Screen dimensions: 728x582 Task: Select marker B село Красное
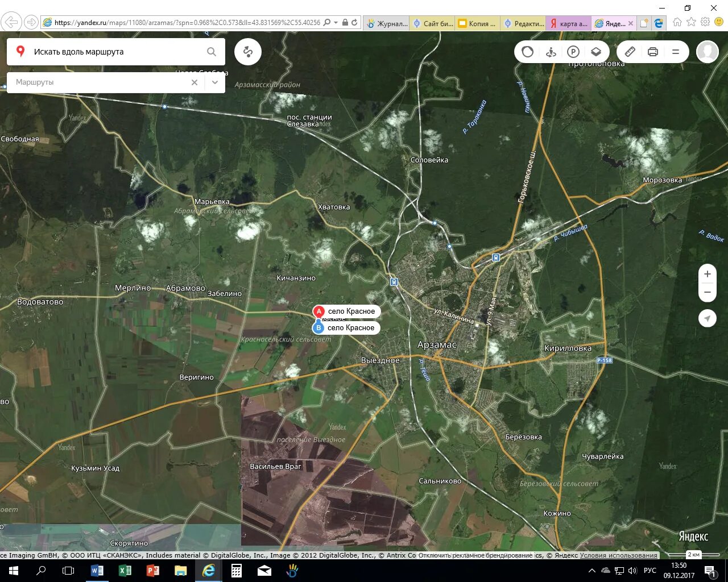(346, 327)
